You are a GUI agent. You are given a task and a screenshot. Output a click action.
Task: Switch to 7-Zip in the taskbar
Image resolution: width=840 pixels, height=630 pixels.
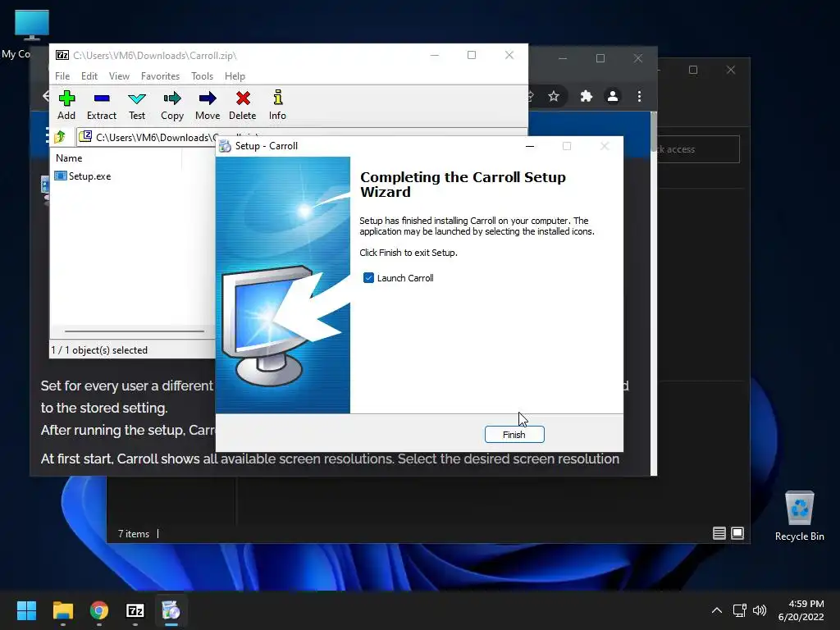point(135,610)
